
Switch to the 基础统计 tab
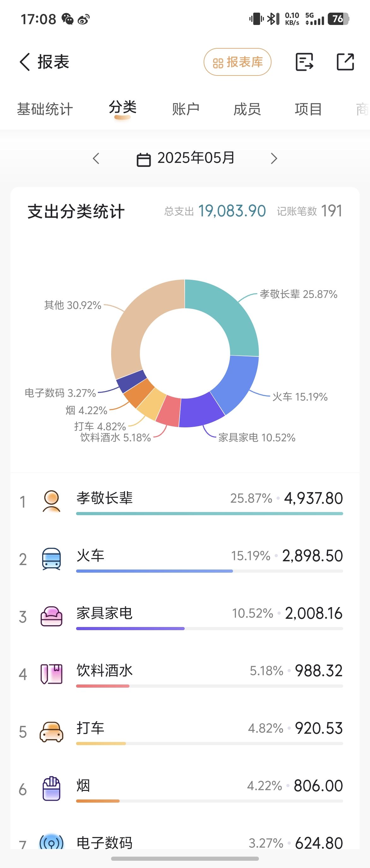(45, 109)
